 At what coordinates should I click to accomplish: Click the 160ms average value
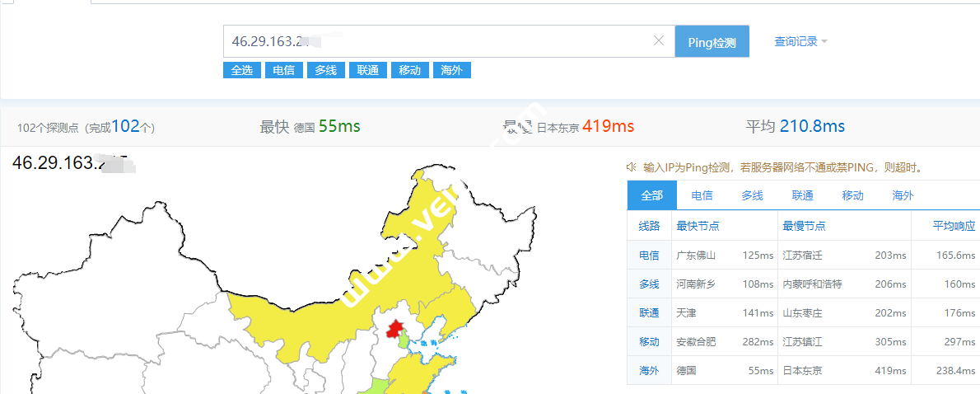click(x=960, y=284)
